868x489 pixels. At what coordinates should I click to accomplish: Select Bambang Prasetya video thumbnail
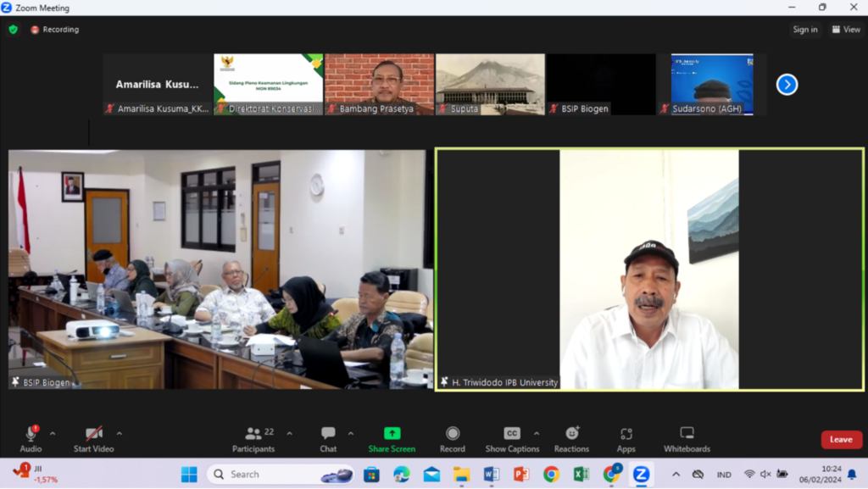(x=379, y=84)
